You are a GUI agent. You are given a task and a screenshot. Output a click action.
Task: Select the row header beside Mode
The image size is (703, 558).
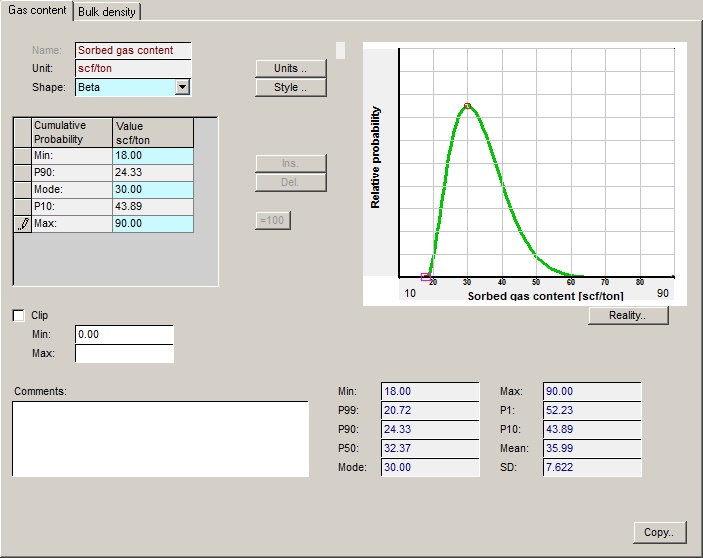(x=22, y=190)
